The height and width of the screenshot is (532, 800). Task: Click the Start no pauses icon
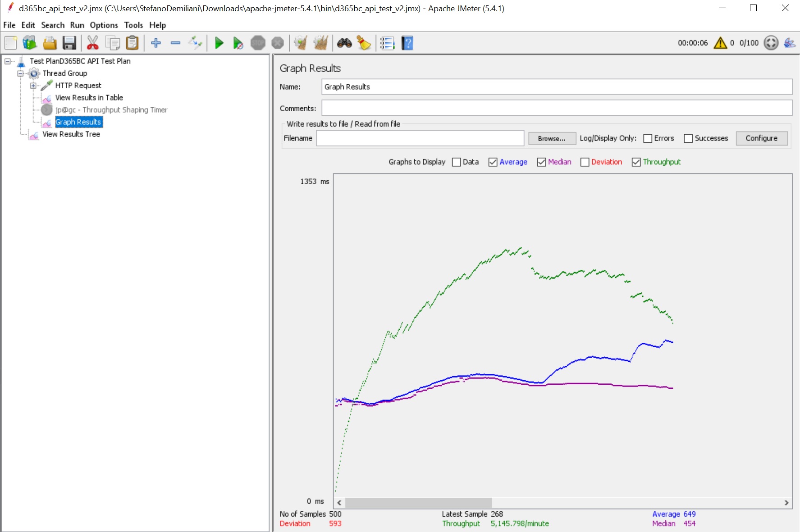tap(238, 43)
